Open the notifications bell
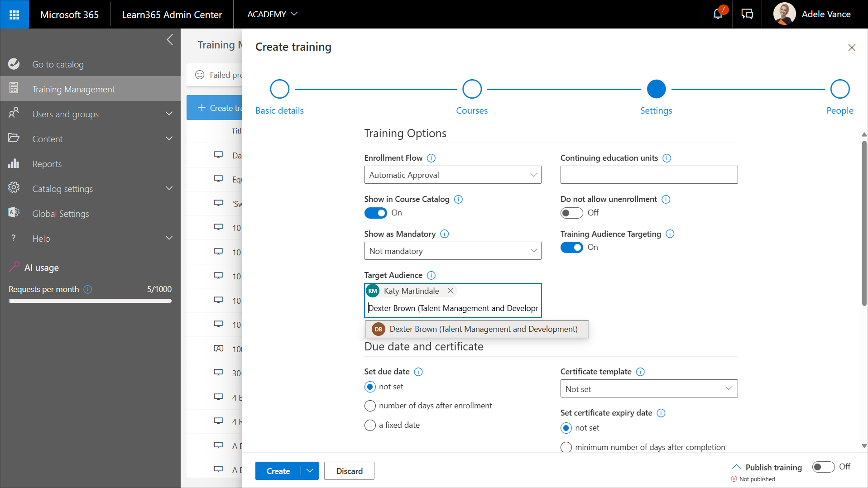The height and width of the screenshot is (488, 868). [718, 14]
